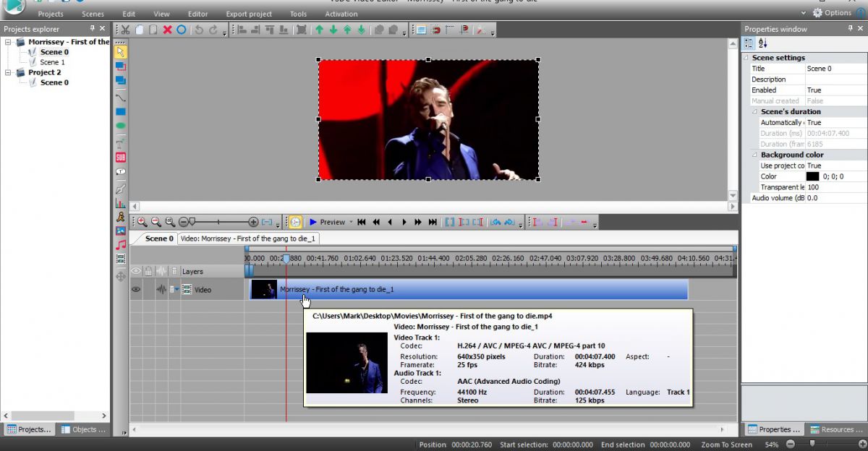868x451 pixels.
Task: Click the status bar zoom slider
Action: coord(813,444)
